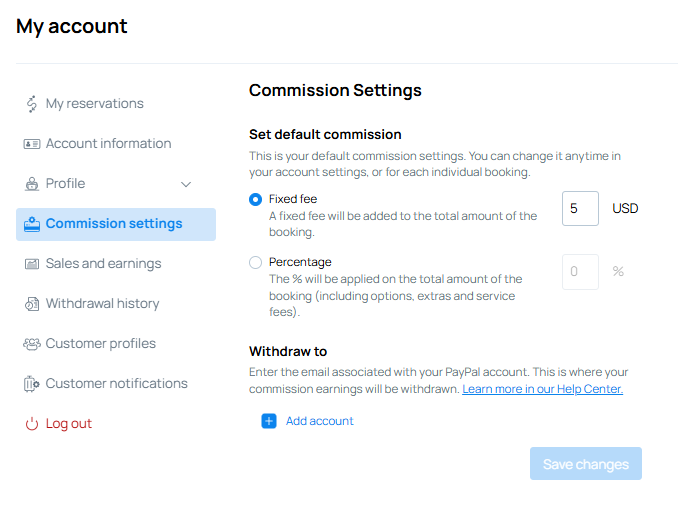Expand the Profile chevron
The height and width of the screenshot is (521, 678).
click(186, 185)
